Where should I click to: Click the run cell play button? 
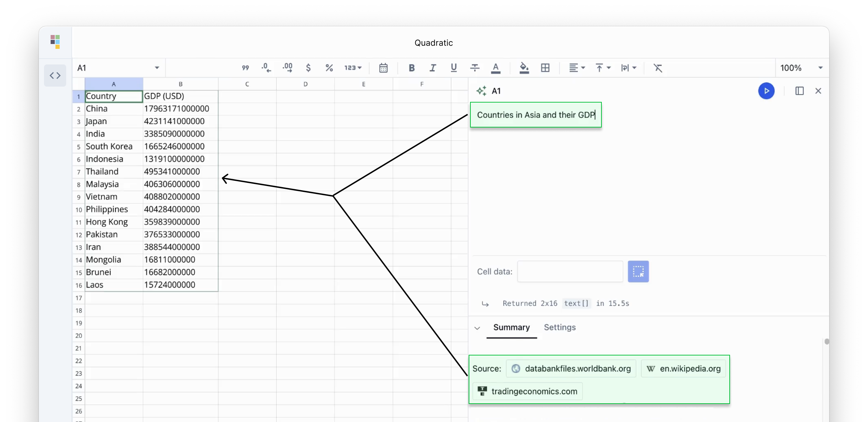coord(767,90)
